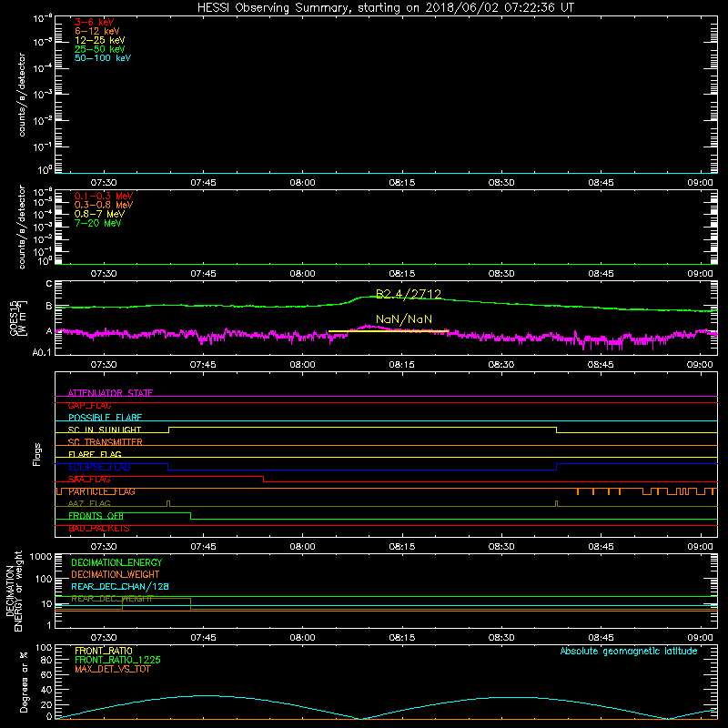Click the FLARE_FLAG label

(95, 454)
